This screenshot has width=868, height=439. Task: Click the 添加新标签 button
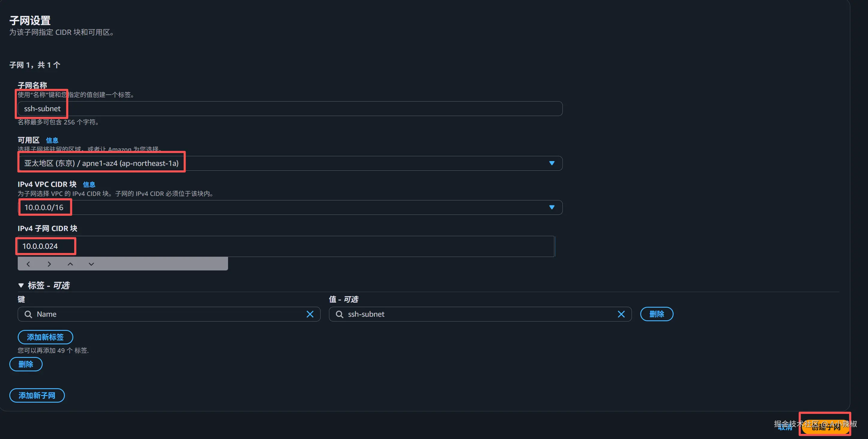pyautogui.click(x=45, y=337)
